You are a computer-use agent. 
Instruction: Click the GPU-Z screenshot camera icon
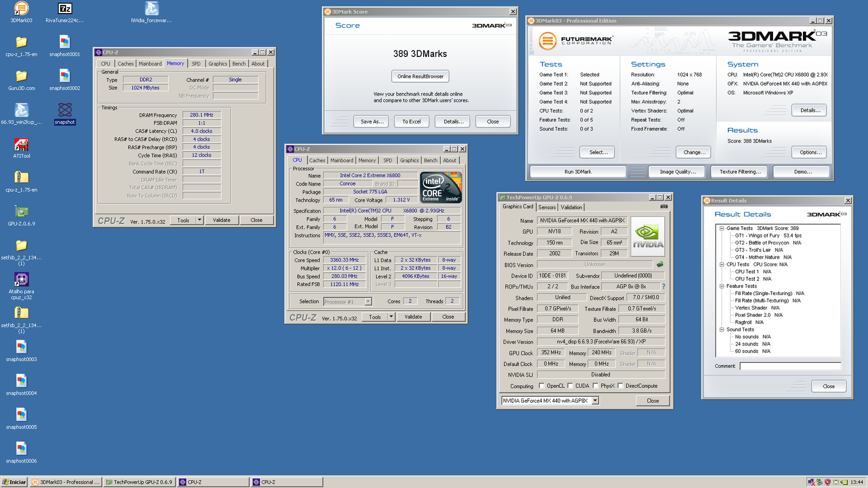tap(663, 207)
